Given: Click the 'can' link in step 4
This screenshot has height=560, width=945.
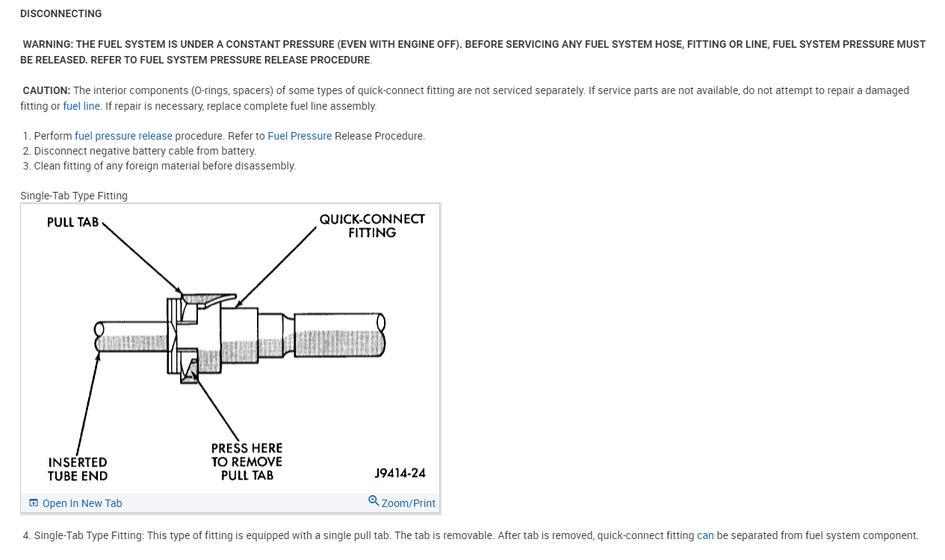Looking at the screenshot, I should (705, 535).
